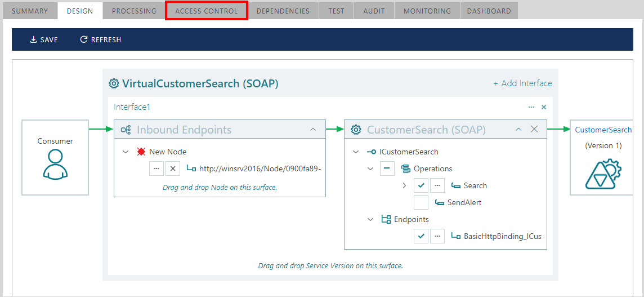The image size is (644, 297).
Task: Collapse the ICustomerSearch tree node
Action: click(x=355, y=152)
